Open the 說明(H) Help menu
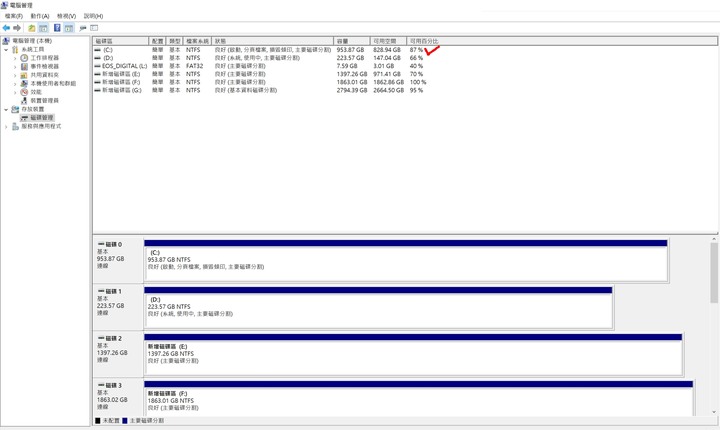The height and width of the screenshot is (430, 720). (x=93, y=16)
